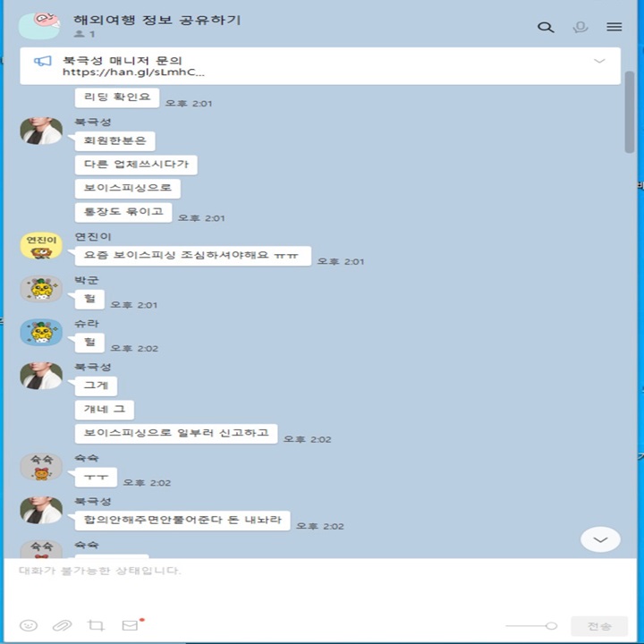This screenshot has width=644, height=644.
Task: Open the chat search magnifier icon
Action: 546,27
